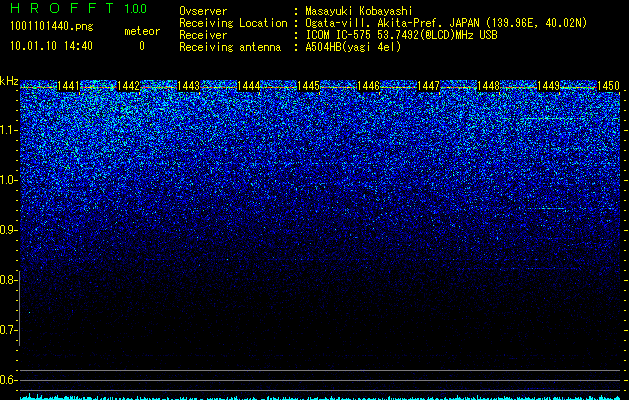Click the version number 1.0.0
Screen dimensions: 629x400
coord(136,8)
